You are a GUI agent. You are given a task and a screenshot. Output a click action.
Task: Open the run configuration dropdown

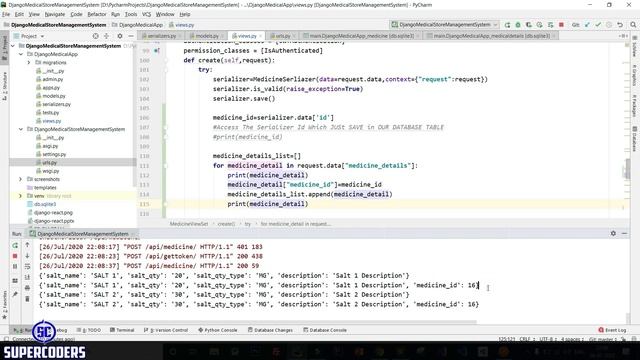click(444, 25)
